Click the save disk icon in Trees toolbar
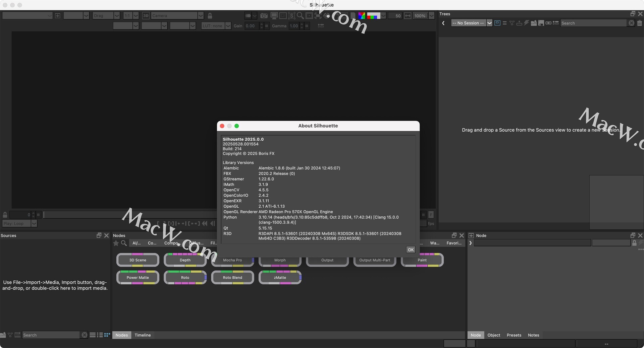The width and height of the screenshot is (644, 348). click(541, 23)
